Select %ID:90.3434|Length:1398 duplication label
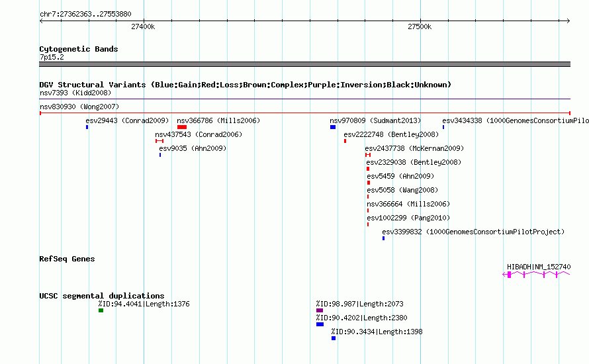This screenshot has height=364, width=589. coord(377,332)
